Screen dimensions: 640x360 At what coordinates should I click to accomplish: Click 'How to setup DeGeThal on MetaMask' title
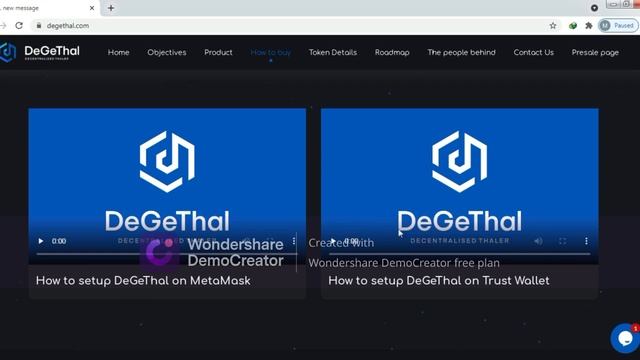click(x=143, y=281)
